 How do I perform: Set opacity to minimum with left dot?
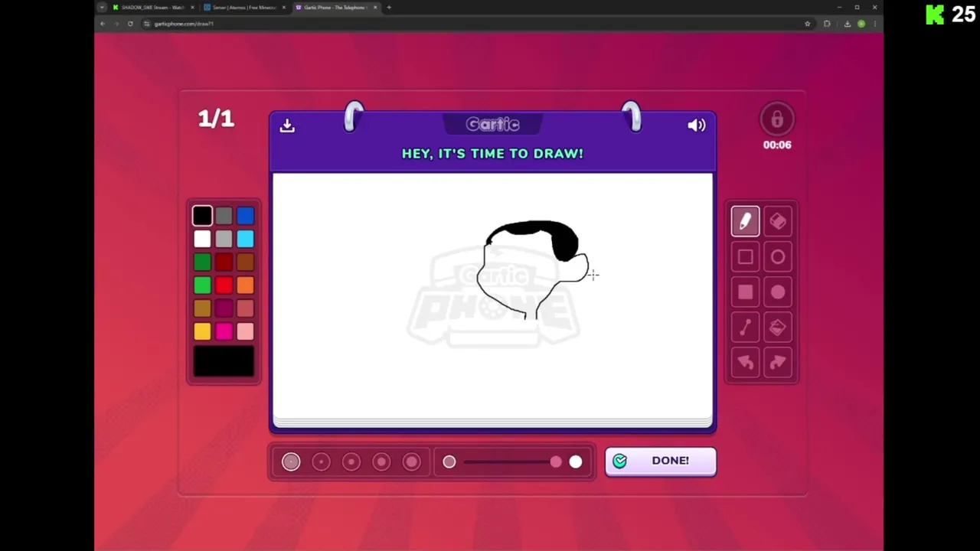pyautogui.click(x=449, y=461)
